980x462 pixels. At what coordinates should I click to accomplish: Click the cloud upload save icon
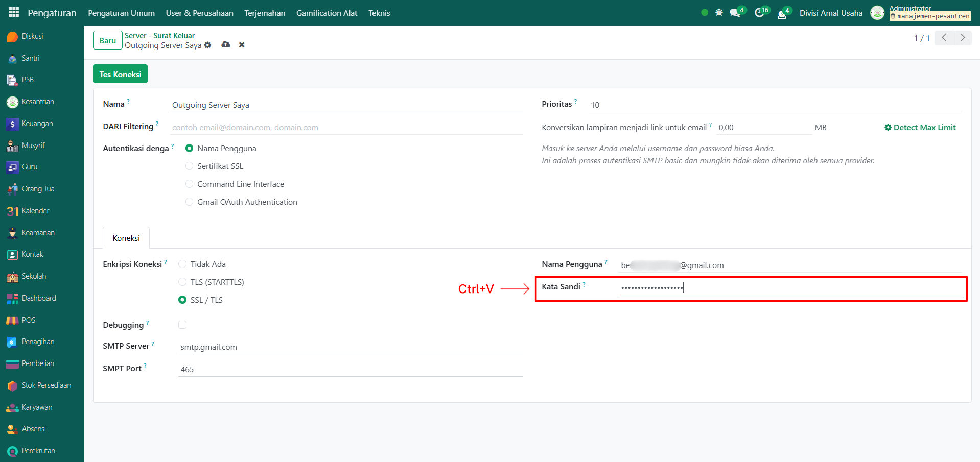[225, 45]
